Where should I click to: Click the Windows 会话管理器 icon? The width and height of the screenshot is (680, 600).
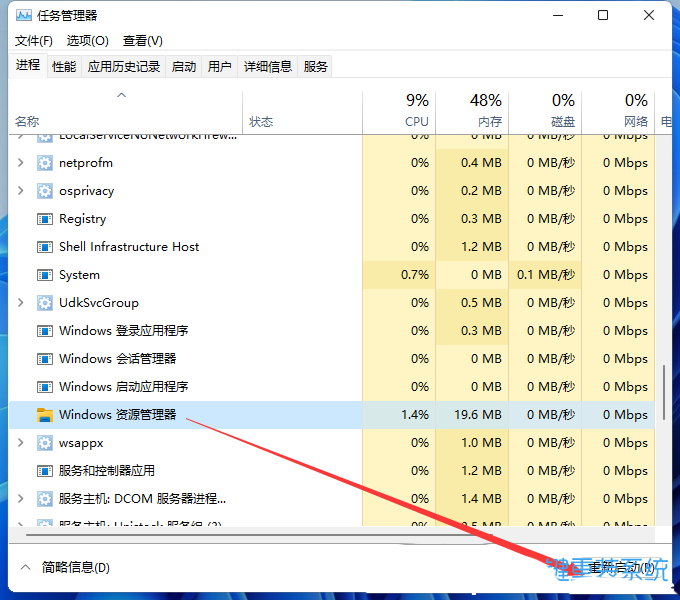pyautogui.click(x=45, y=359)
